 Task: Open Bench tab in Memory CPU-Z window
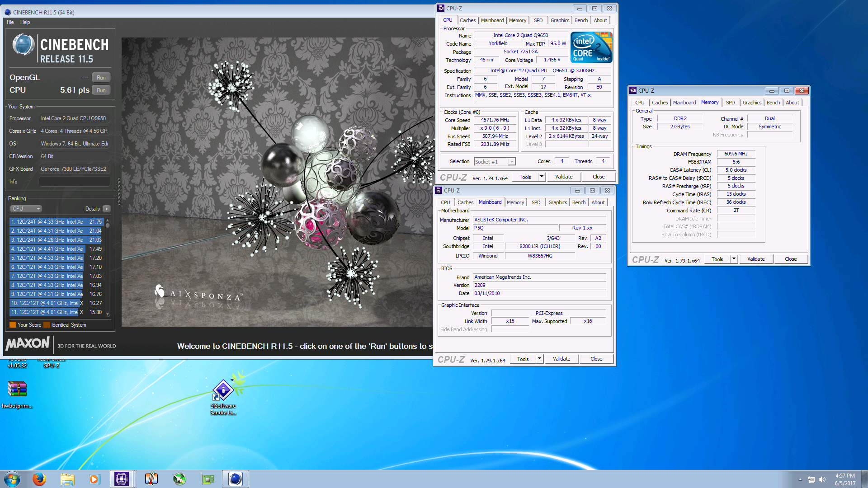coord(773,103)
